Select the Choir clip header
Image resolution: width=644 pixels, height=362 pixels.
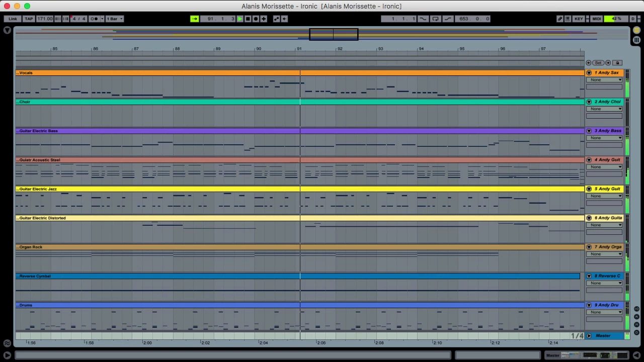coord(299,102)
